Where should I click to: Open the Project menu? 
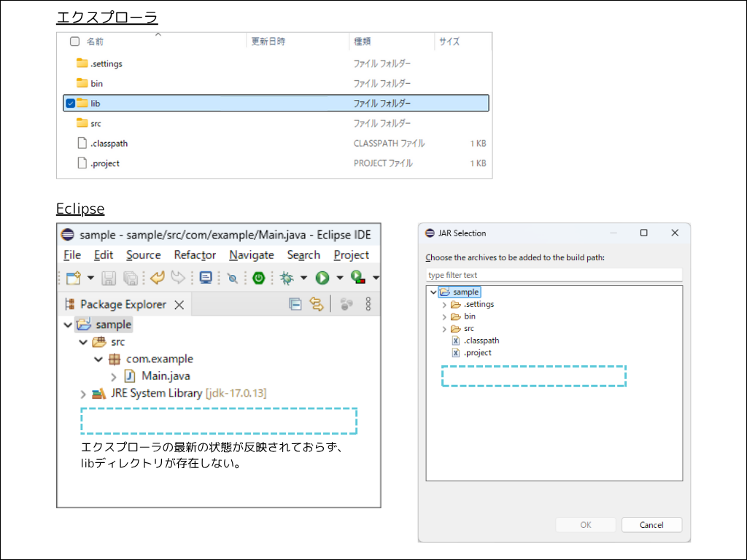click(x=352, y=255)
